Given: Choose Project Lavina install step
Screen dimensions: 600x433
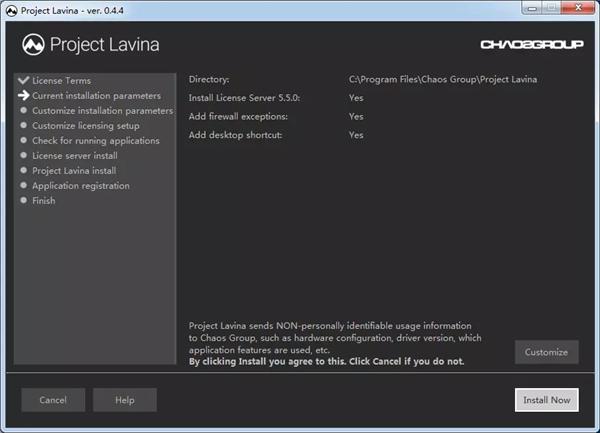Looking at the screenshot, I should coord(74,171).
